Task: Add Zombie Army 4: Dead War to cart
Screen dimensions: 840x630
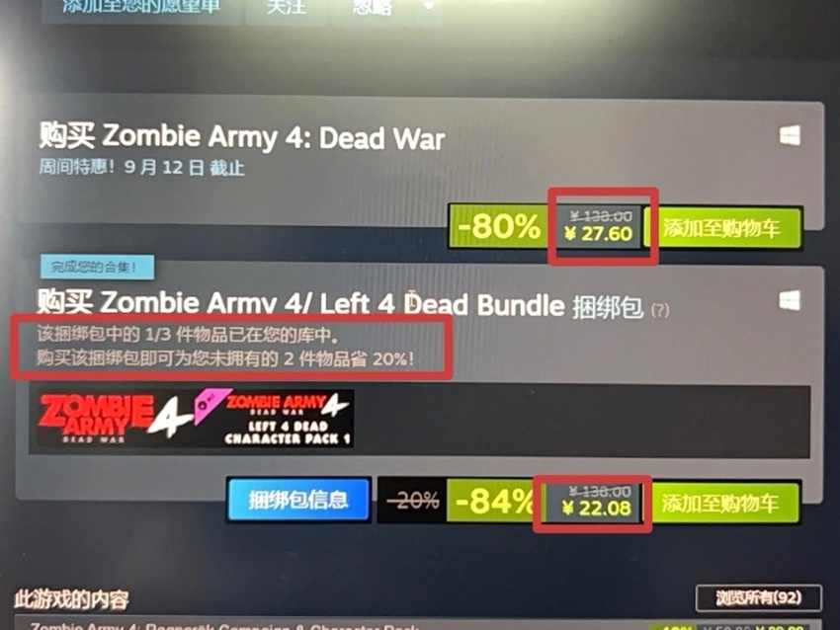Action: pyautogui.click(x=721, y=228)
